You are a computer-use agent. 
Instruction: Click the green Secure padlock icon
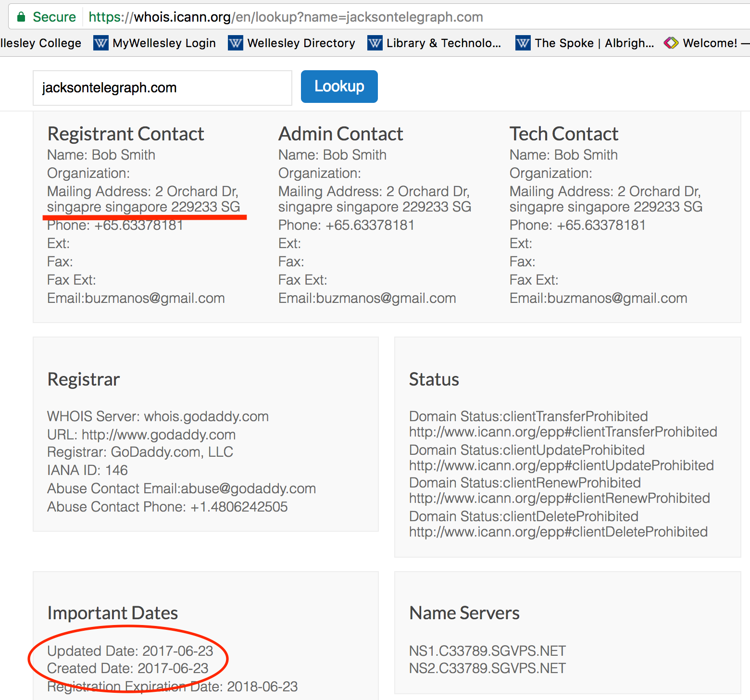pos(21,17)
